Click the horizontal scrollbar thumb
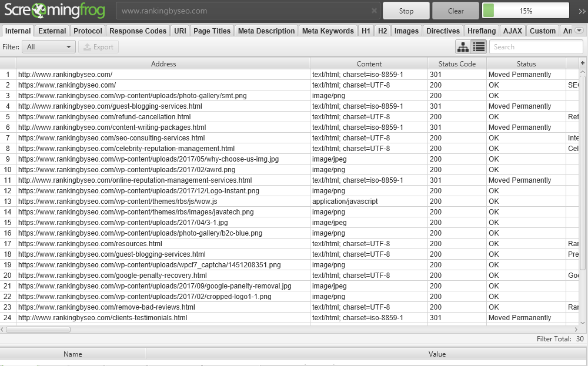Viewport: 588px width, 366px height. point(38,330)
